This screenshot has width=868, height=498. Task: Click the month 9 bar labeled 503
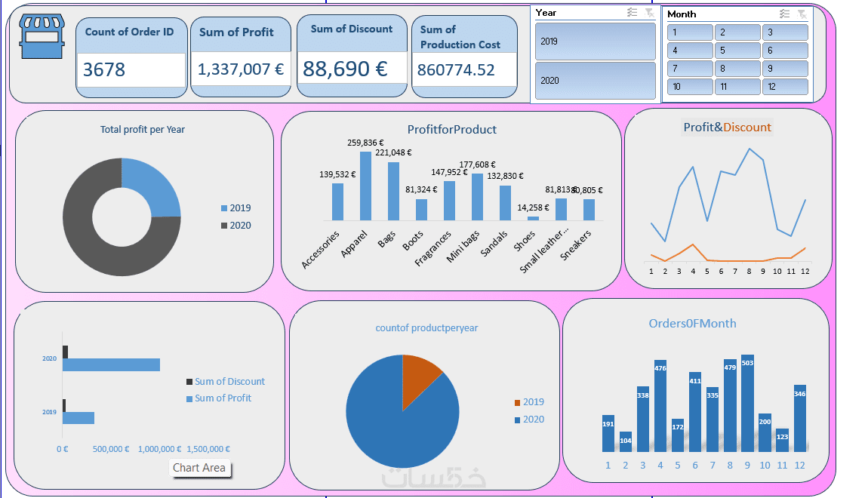747,404
